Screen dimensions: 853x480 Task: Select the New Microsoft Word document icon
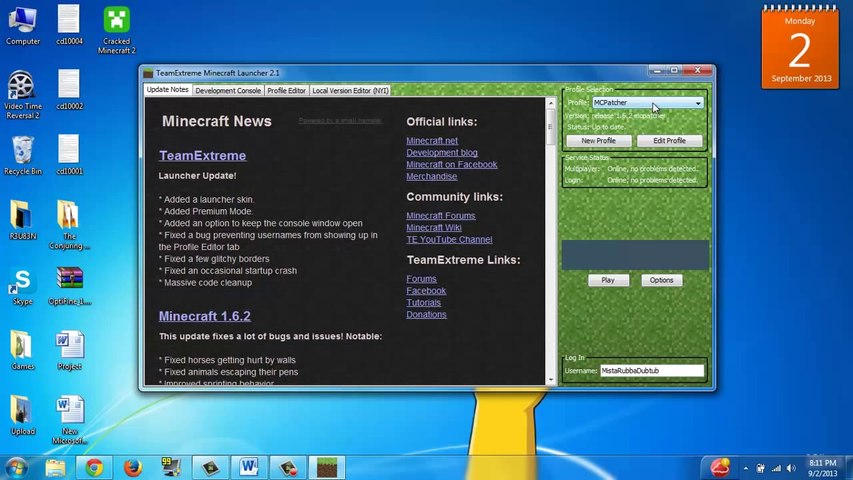[x=69, y=420]
